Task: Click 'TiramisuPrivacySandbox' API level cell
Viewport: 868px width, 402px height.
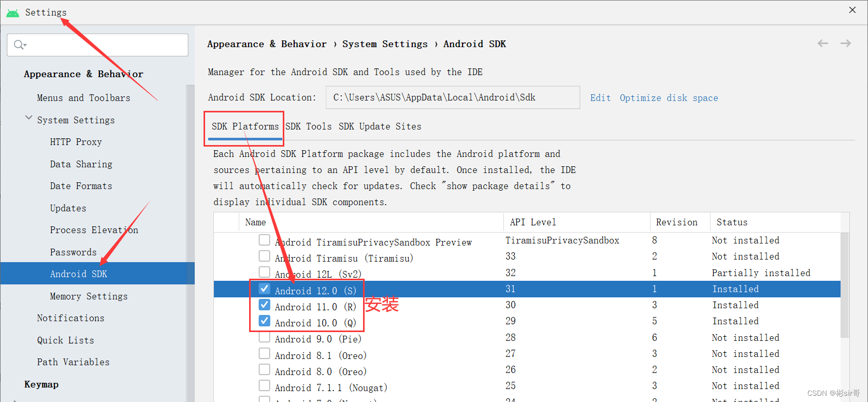Action: (562, 240)
